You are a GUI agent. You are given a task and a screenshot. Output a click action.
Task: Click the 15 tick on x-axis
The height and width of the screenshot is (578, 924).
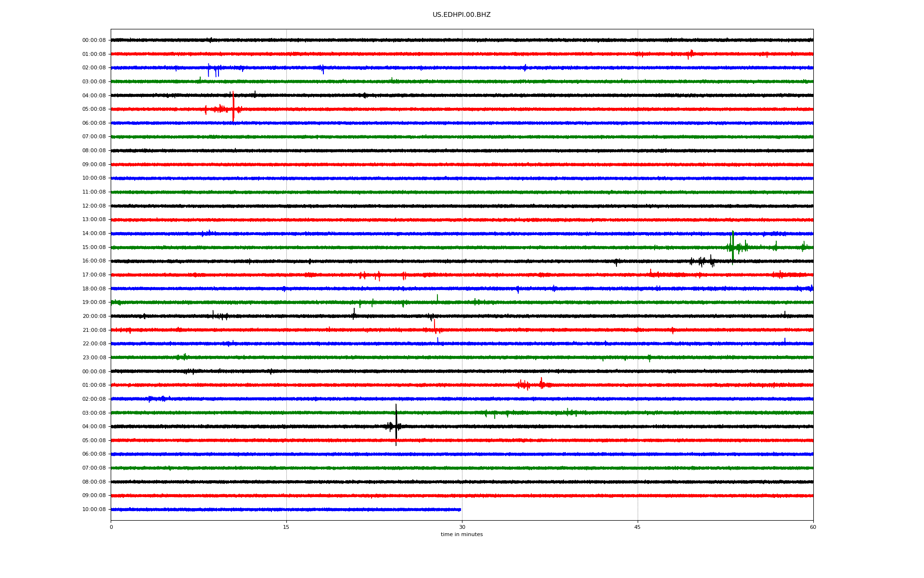pos(286,527)
